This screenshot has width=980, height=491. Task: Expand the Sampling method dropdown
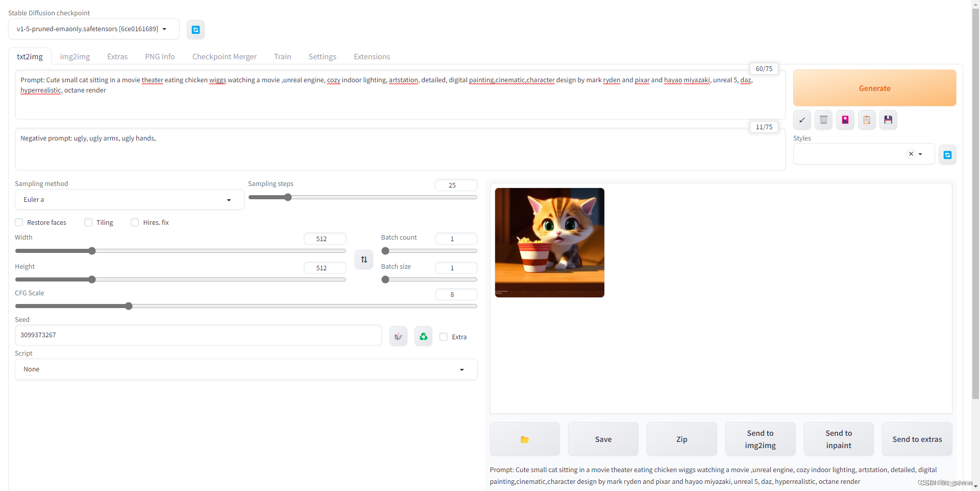coord(130,200)
